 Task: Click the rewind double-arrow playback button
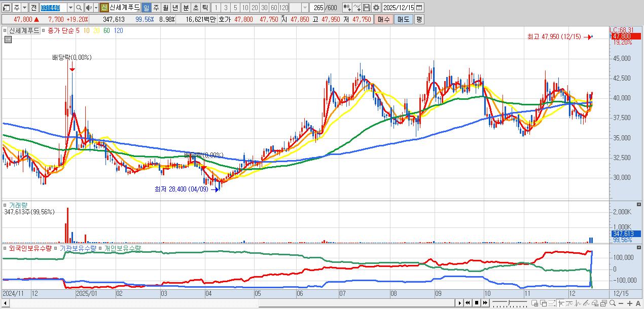(x=468, y=303)
